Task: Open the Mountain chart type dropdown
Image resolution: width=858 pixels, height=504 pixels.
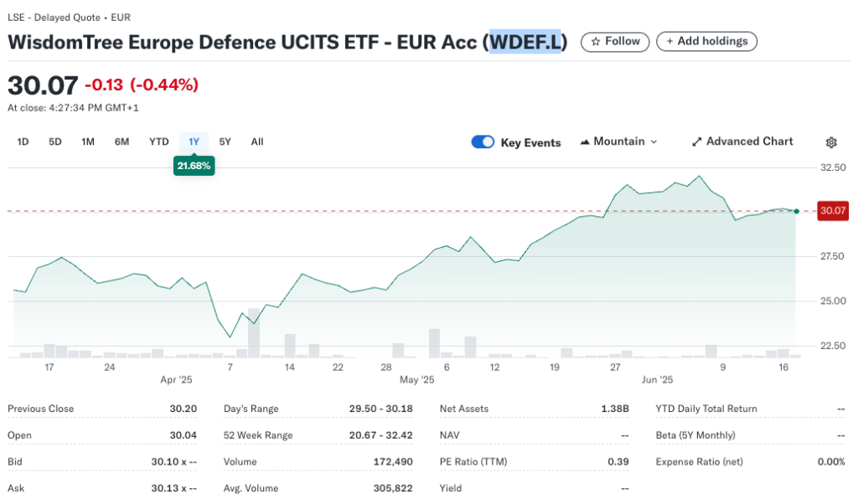Action: click(x=618, y=141)
